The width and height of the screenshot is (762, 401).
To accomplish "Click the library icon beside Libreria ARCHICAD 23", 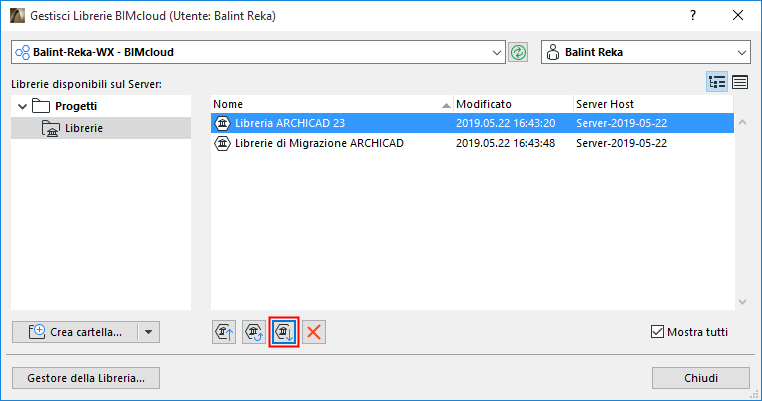I will [223, 123].
